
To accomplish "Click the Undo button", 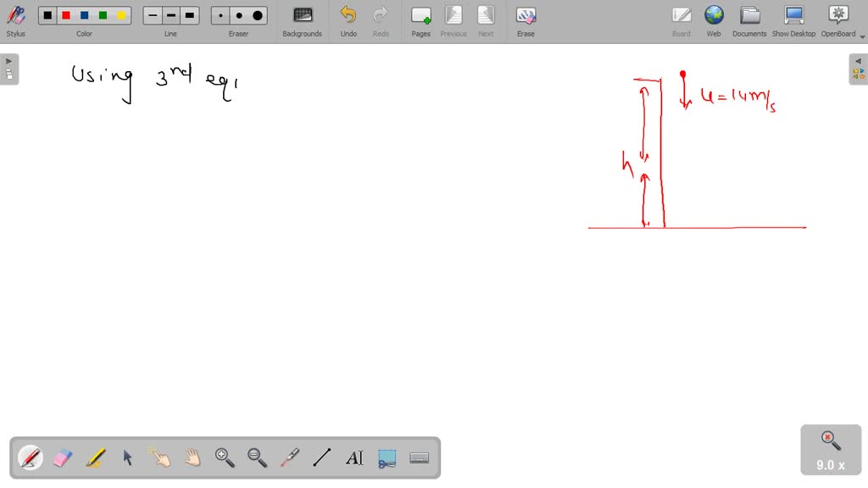I will pos(348,20).
